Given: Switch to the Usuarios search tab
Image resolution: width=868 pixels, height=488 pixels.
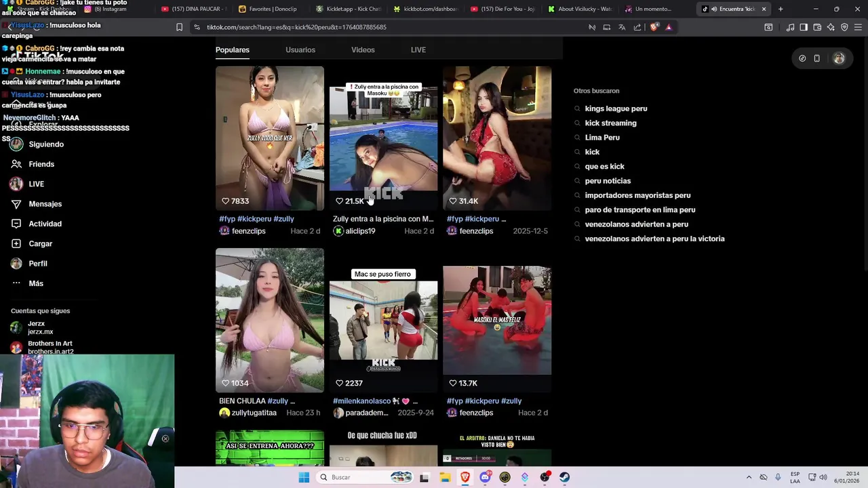Looking at the screenshot, I should point(300,50).
